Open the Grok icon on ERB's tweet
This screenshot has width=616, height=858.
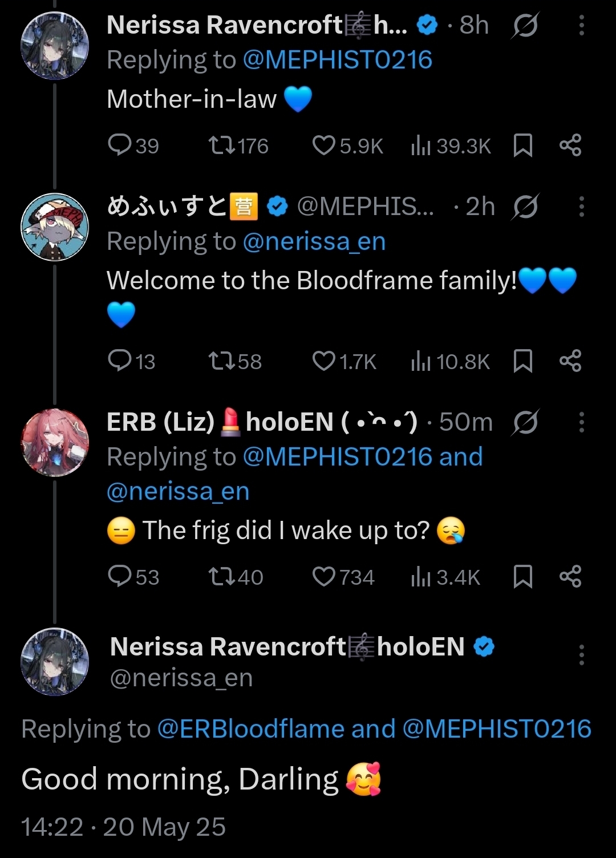(525, 423)
